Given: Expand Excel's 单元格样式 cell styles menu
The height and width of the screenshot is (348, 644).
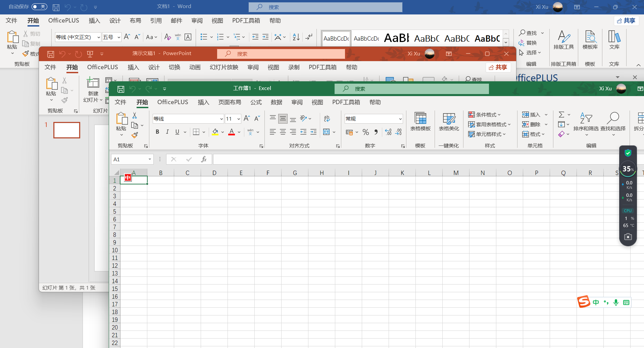Looking at the screenshot, I should 487,134.
